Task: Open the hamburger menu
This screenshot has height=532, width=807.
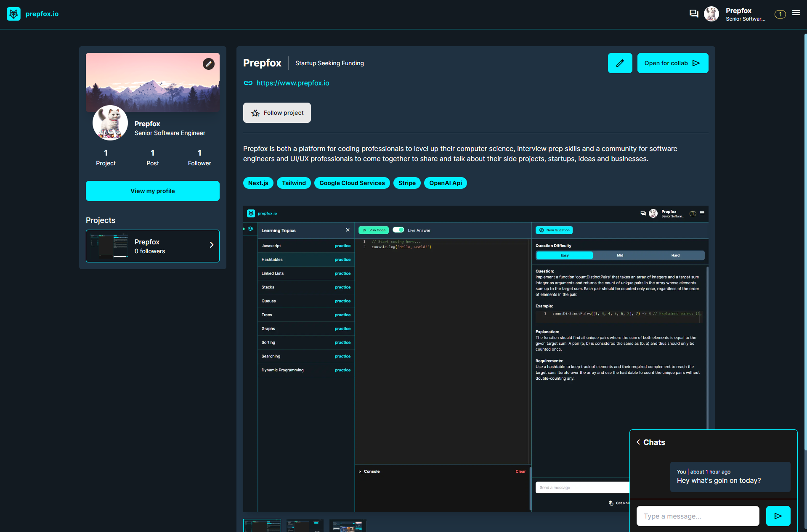Action: (796, 13)
